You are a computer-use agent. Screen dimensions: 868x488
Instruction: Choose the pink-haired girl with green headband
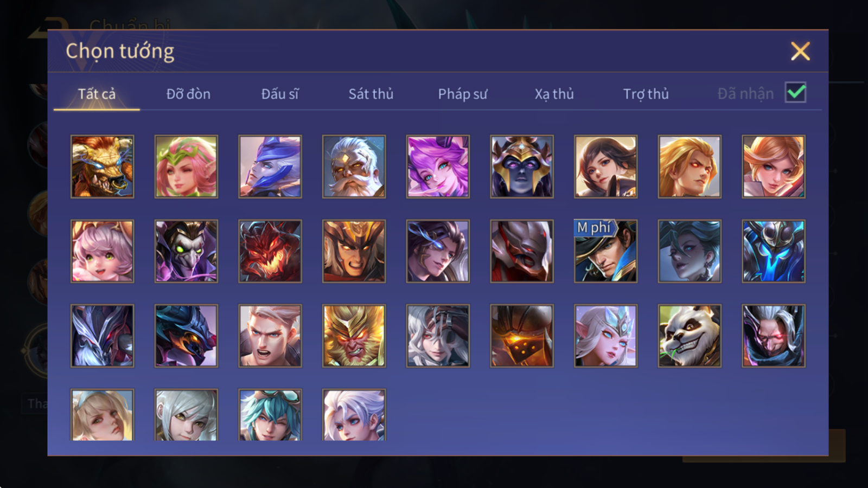[186, 166]
